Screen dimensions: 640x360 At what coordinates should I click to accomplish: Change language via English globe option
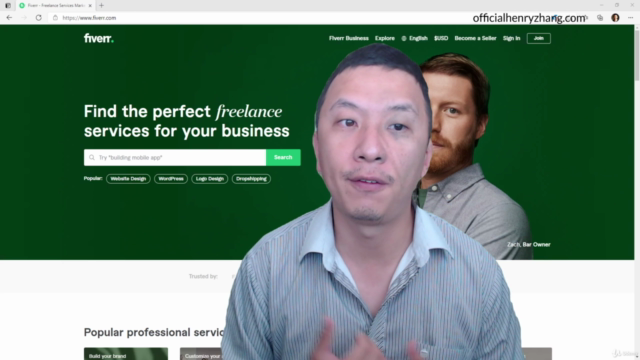[x=414, y=38]
